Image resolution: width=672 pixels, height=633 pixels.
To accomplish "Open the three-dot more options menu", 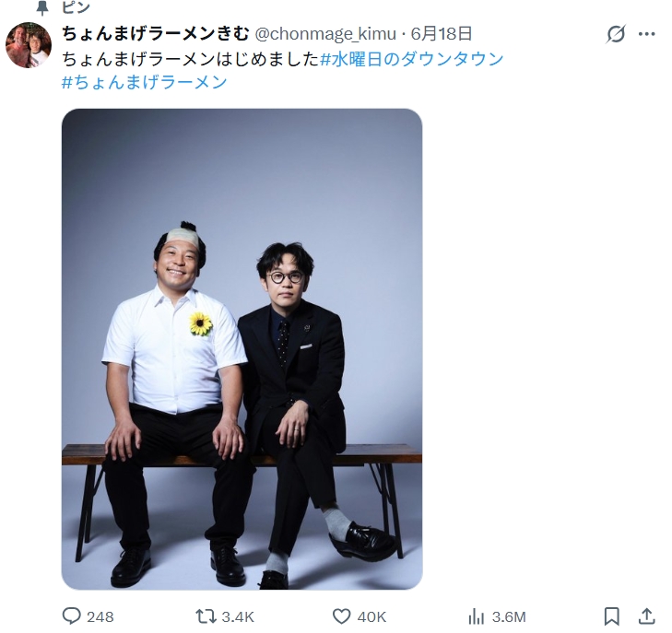I will click(647, 34).
